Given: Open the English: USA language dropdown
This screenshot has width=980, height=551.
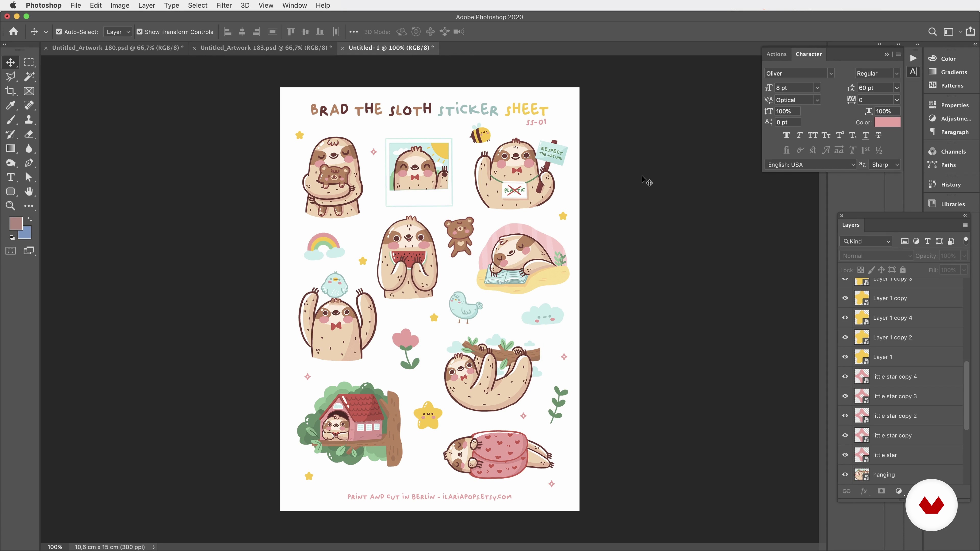Looking at the screenshot, I should 810,165.
